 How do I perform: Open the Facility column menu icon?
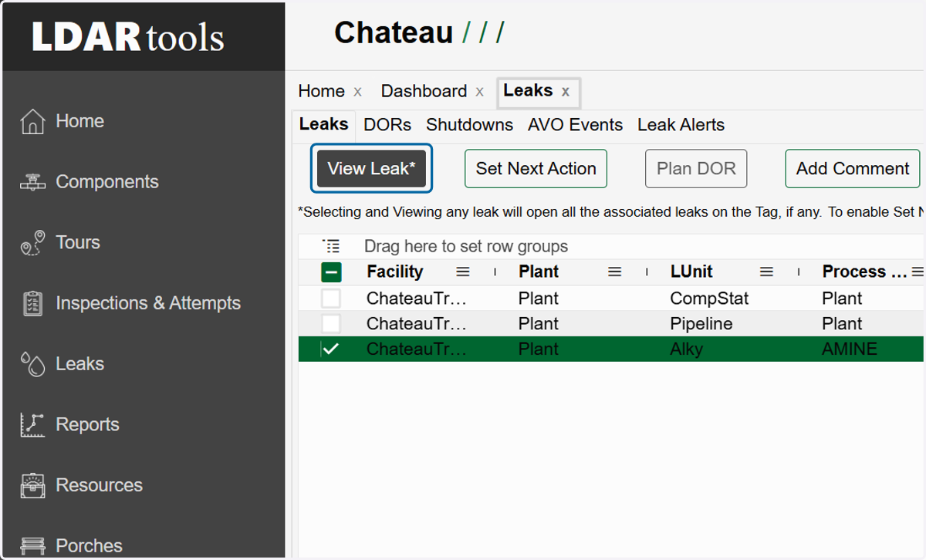pyautogui.click(x=463, y=272)
